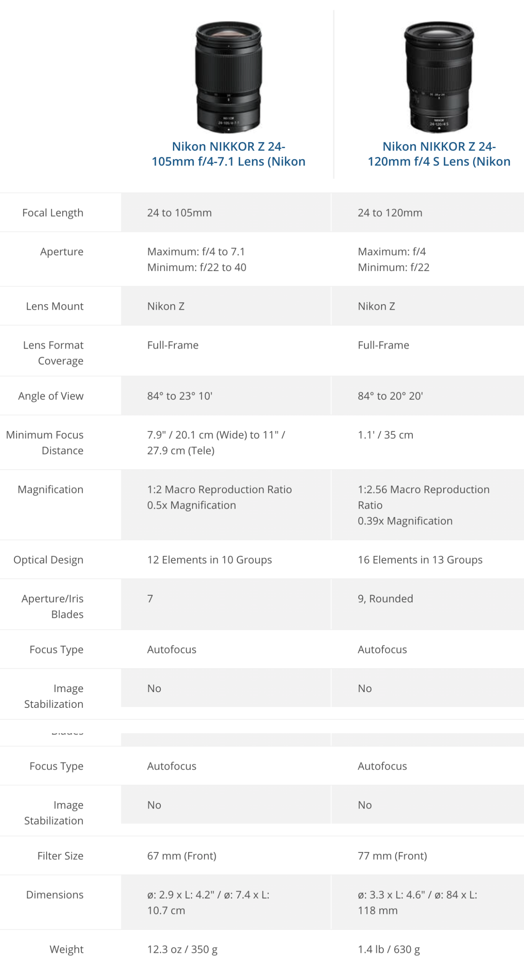Screen dimensions: 524x980
Task: Select the Angle of View row label
Action: click(51, 396)
